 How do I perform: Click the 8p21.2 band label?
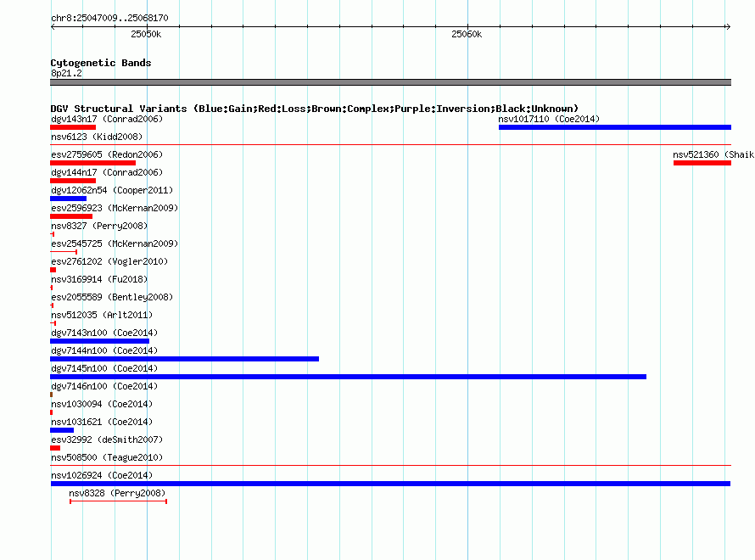click(66, 73)
